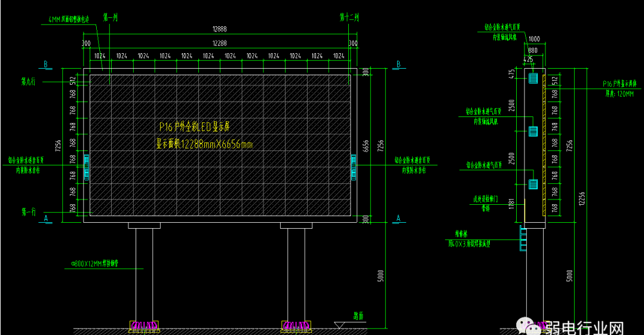The width and height of the screenshot is (644, 335).
Task: Select section mark A at lower right of front view
Action: (x=397, y=219)
